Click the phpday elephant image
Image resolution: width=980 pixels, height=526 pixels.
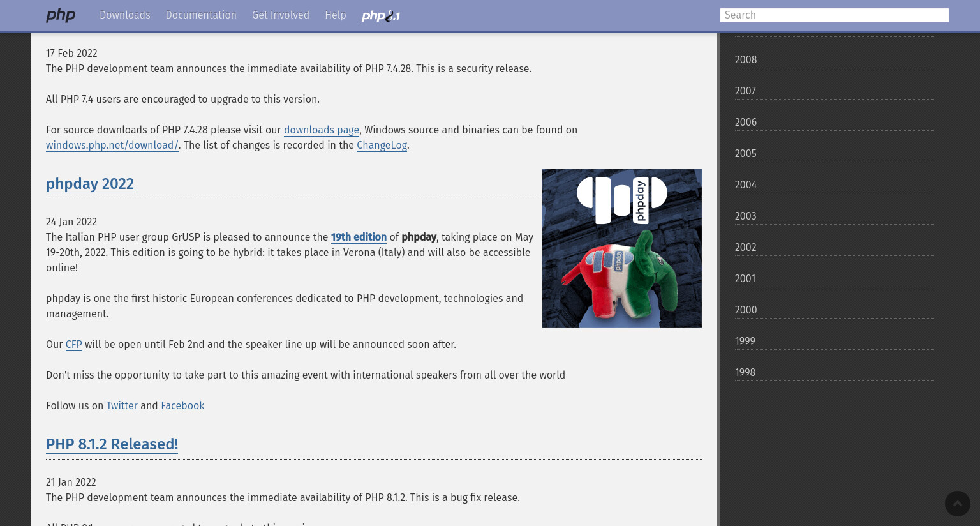(x=622, y=248)
